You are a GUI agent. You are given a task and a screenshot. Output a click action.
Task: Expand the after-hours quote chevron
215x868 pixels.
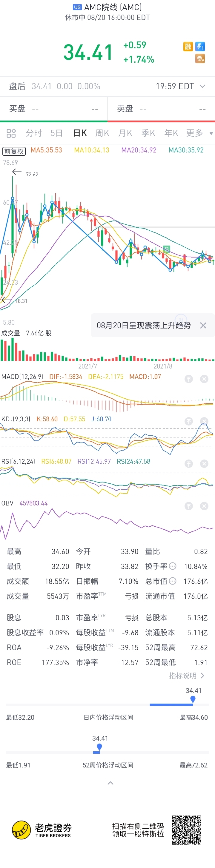click(x=202, y=86)
